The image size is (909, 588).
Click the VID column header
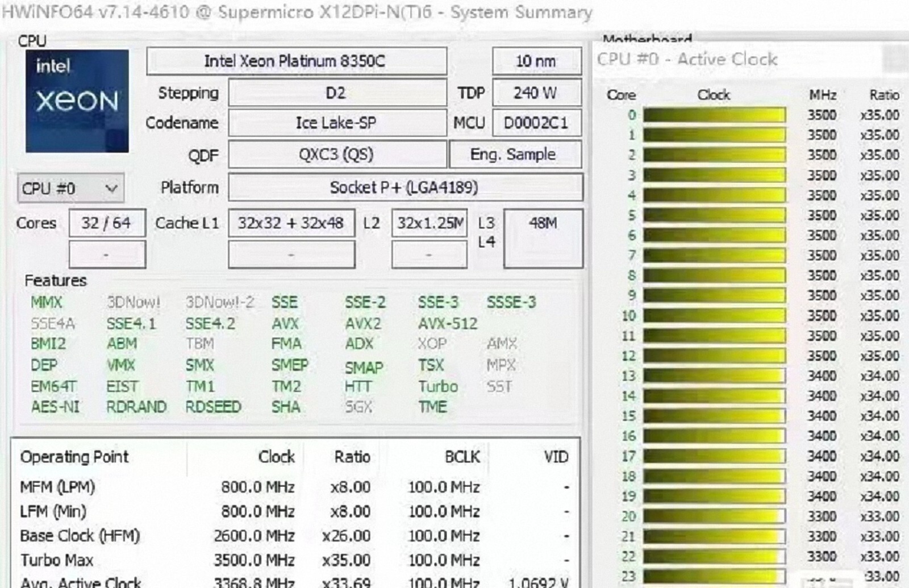556,457
